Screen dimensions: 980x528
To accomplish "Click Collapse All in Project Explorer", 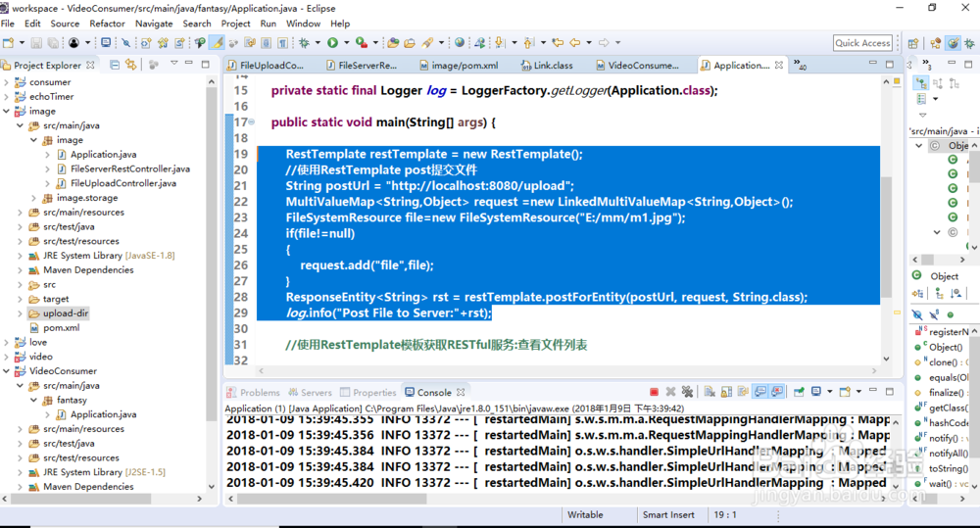I will pos(115,65).
